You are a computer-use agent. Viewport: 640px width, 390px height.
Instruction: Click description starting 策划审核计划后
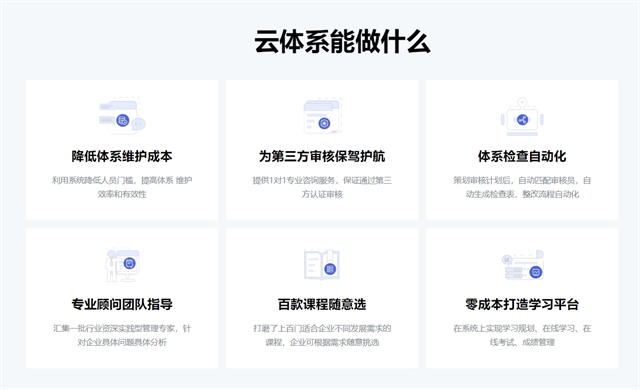click(522, 187)
